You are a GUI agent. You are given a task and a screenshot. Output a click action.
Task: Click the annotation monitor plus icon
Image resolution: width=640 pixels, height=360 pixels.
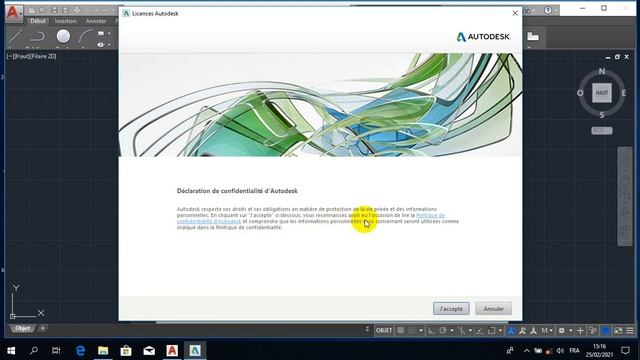[580, 330]
